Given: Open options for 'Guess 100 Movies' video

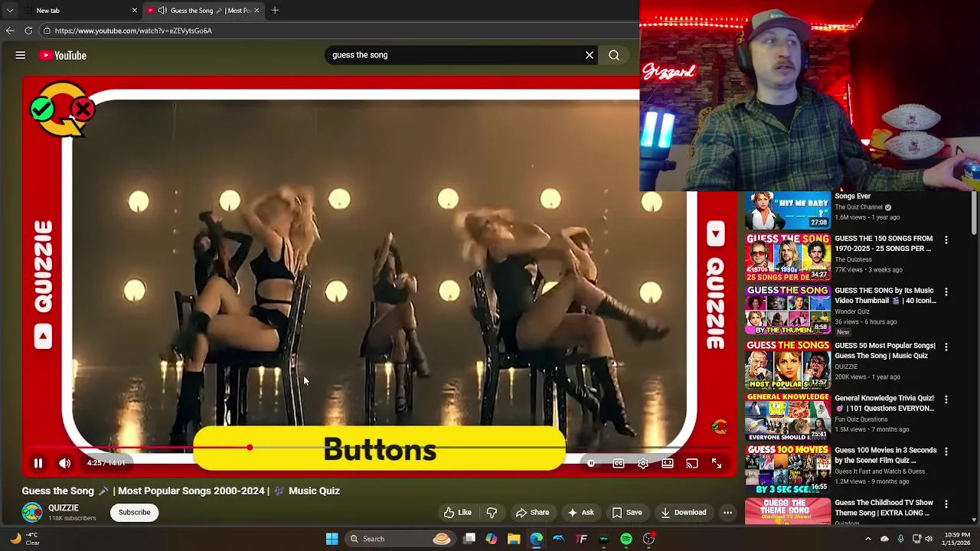Looking at the screenshot, I should pyautogui.click(x=946, y=452).
